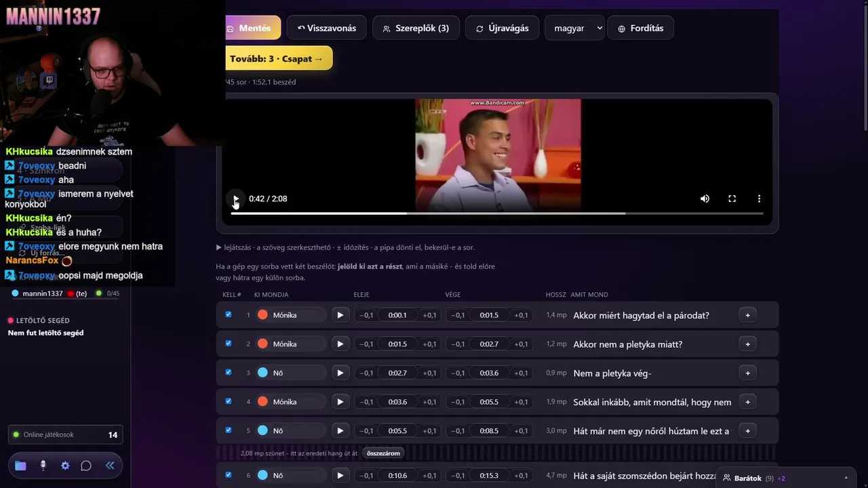Click the plus button on row 4
868x488 pixels.
(747, 402)
